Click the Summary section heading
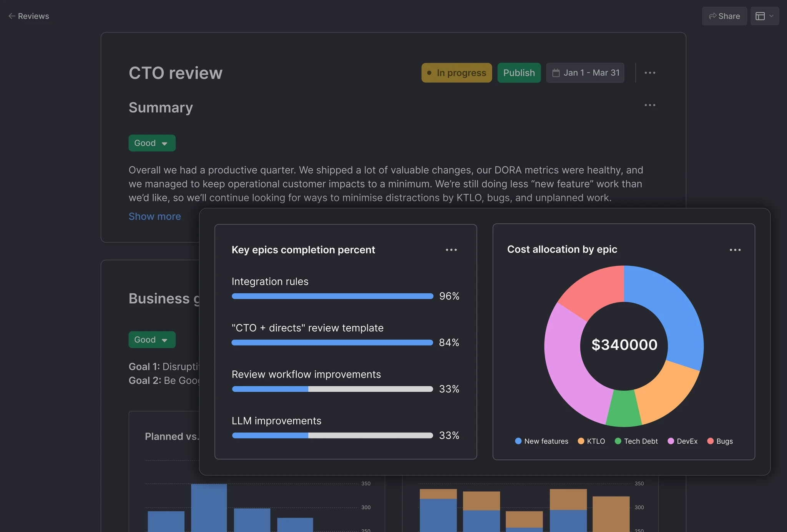The height and width of the screenshot is (532, 787). 161,108
